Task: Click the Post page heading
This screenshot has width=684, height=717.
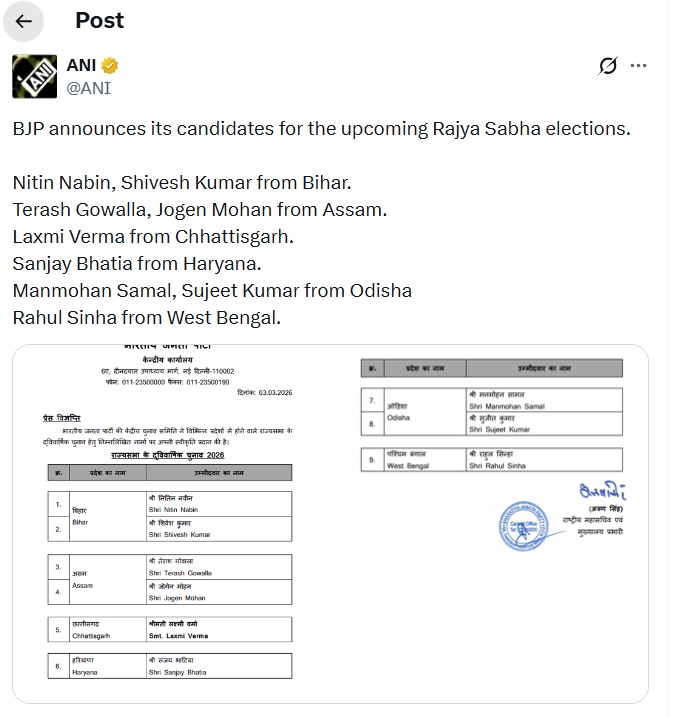Action: pos(99,21)
